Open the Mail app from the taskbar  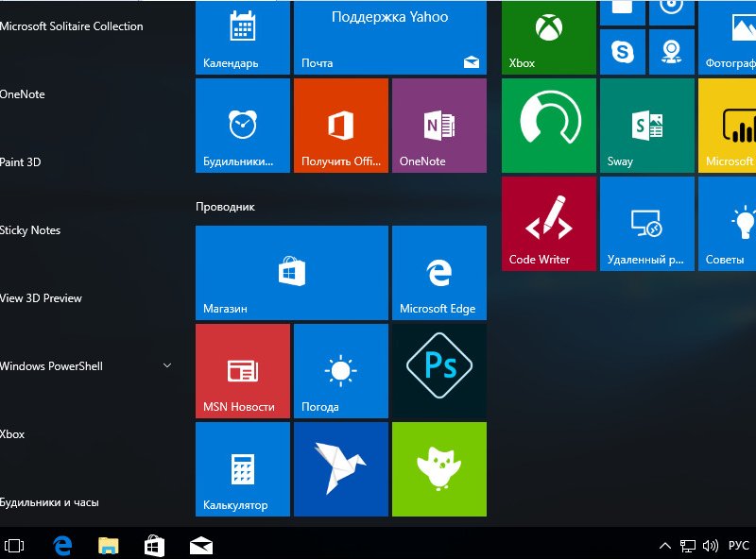tap(201, 546)
